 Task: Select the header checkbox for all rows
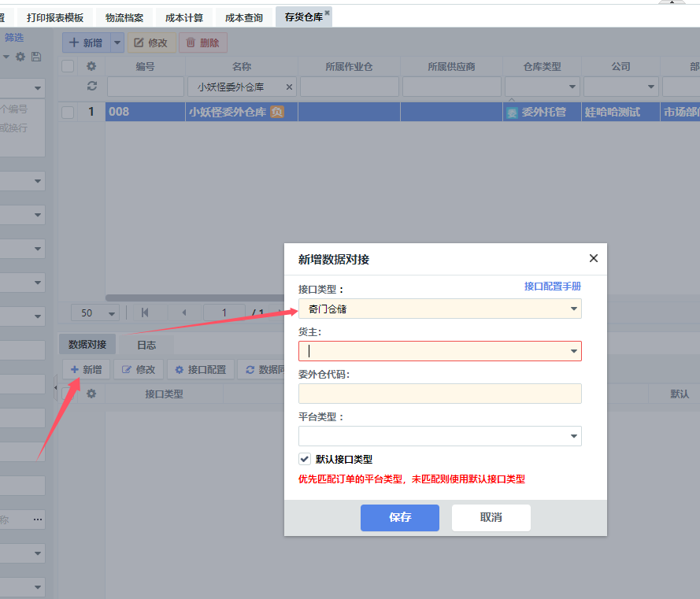pos(68,66)
